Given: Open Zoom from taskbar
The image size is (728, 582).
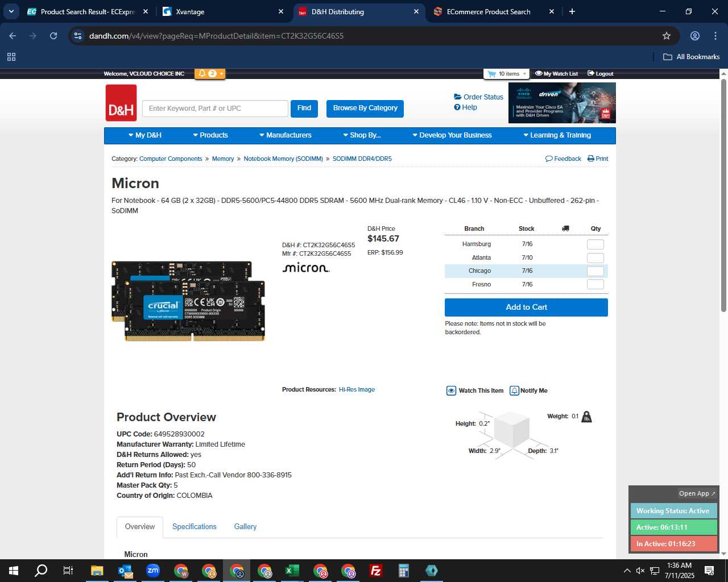Looking at the screenshot, I should (x=153, y=571).
